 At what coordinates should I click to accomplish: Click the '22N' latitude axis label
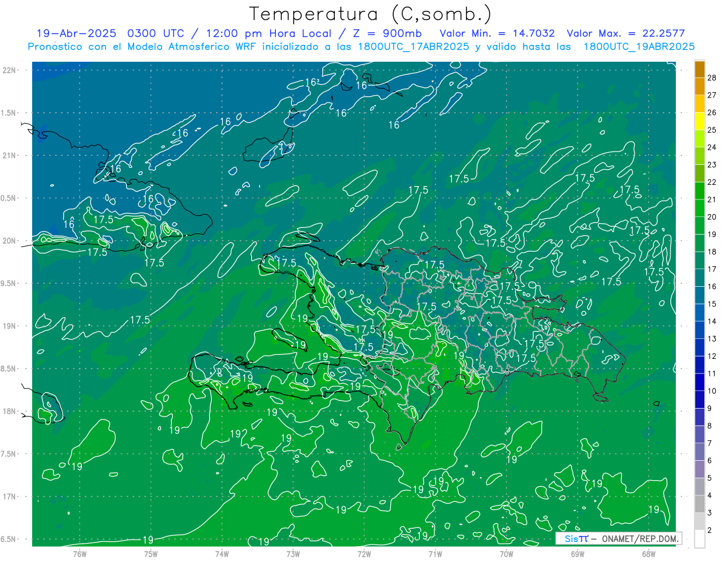click(10, 70)
